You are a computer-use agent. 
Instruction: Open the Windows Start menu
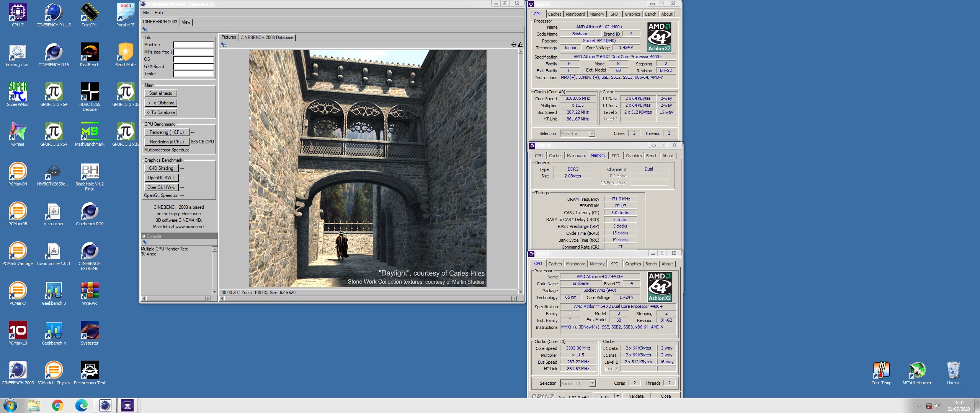10,405
